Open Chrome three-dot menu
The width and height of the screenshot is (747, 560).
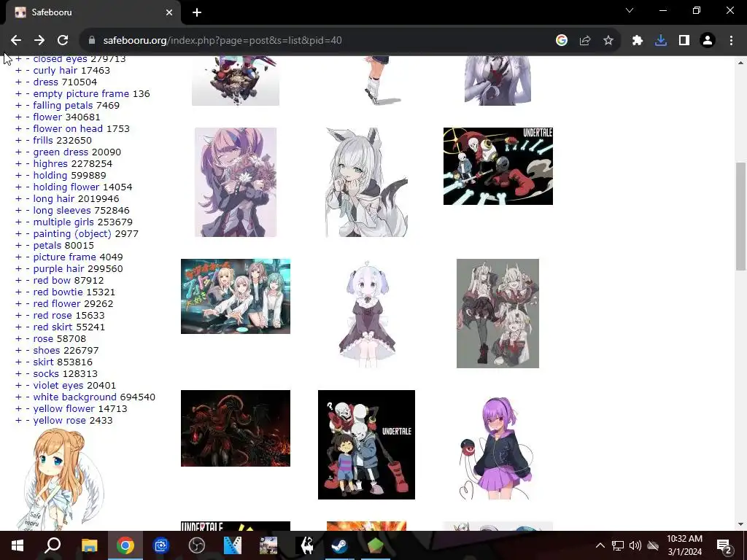pos(731,41)
